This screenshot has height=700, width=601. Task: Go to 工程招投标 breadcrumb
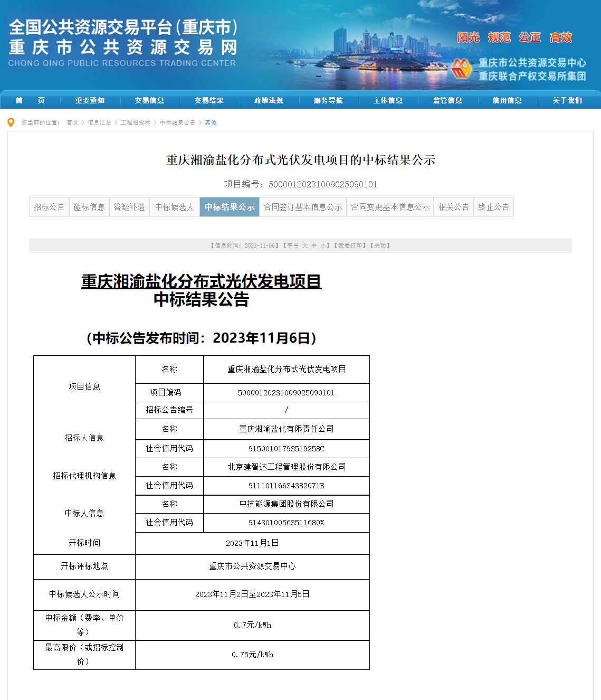(x=136, y=122)
